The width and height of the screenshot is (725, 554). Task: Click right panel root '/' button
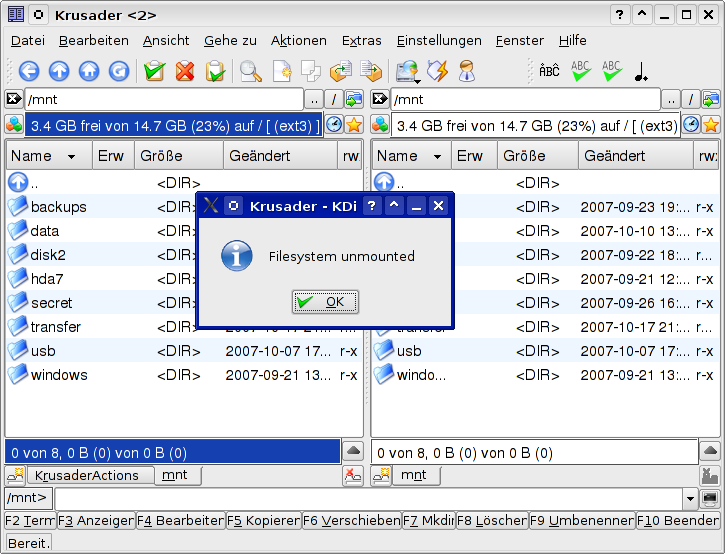(x=691, y=99)
